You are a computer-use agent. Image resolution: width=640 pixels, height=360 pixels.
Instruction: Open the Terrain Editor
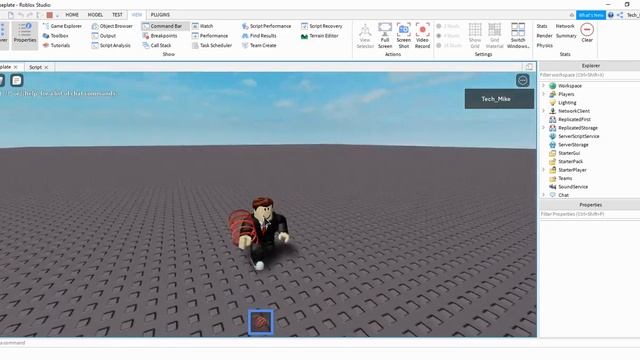320,36
